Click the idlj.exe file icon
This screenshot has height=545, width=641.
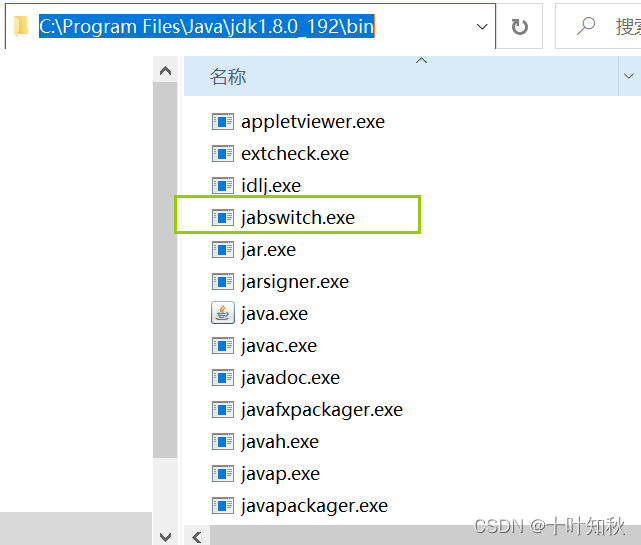[x=223, y=186]
